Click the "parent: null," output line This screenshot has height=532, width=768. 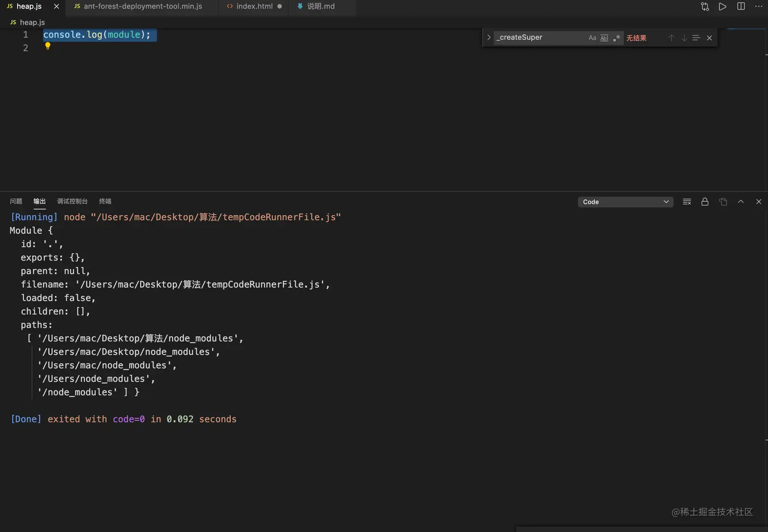point(55,271)
